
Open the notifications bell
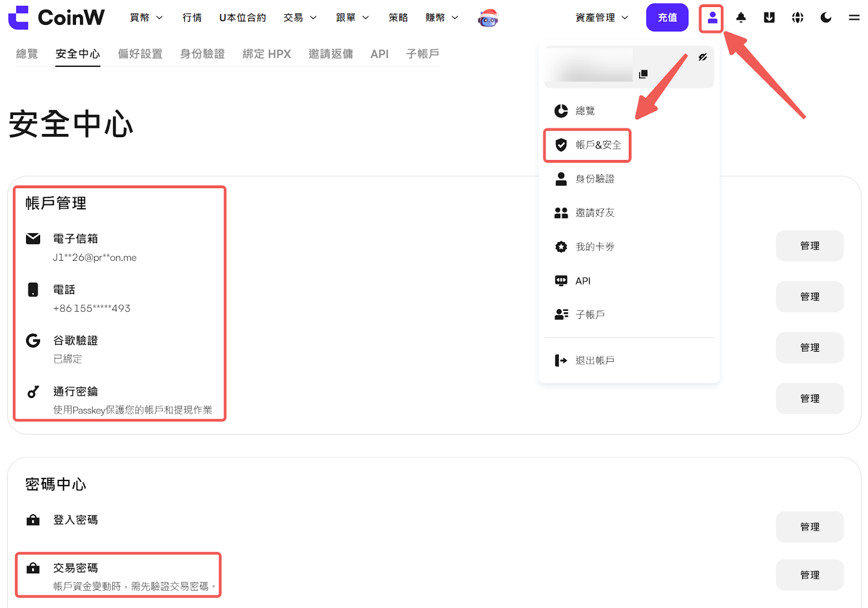tap(741, 18)
